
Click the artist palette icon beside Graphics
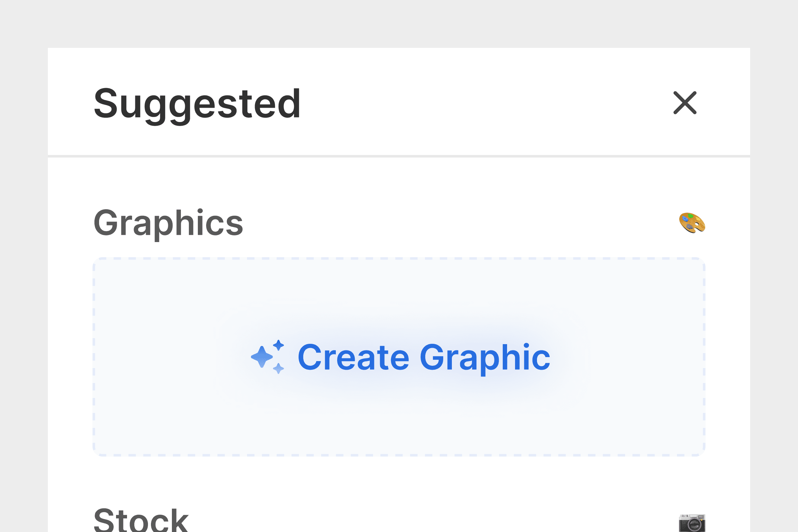pyautogui.click(x=692, y=223)
